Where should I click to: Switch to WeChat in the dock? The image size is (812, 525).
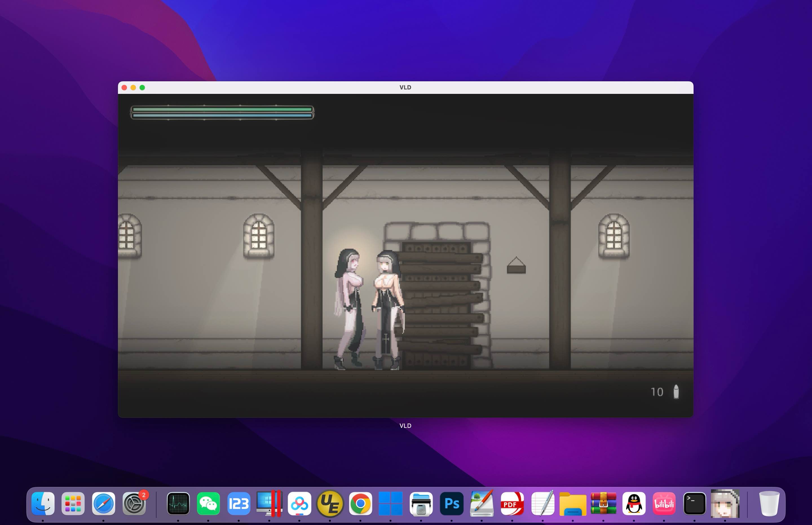(208, 504)
